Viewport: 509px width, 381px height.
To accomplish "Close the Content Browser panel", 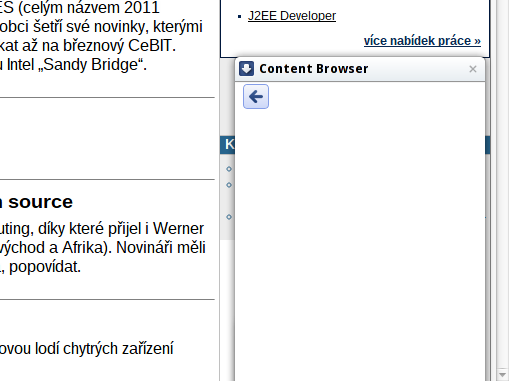I will click(x=473, y=69).
